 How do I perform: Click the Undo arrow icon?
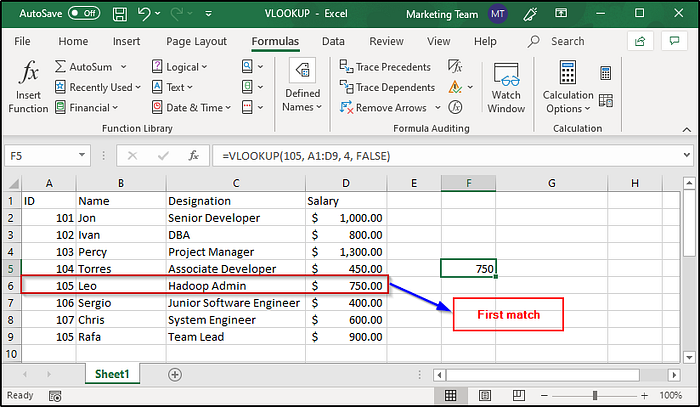point(144,14)
